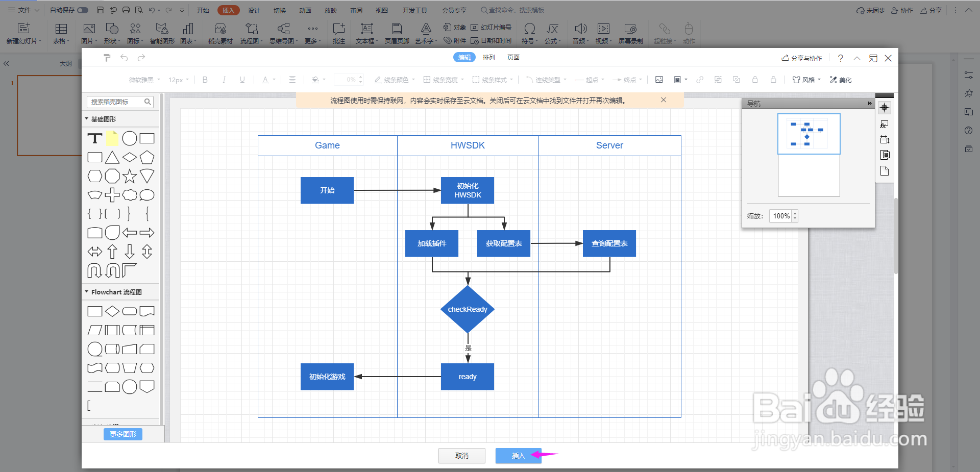Open the line style (线条样式) dropdown
The height and width of the screenshot is (472, 980).
pyautogui.click(x=493, y=80)
